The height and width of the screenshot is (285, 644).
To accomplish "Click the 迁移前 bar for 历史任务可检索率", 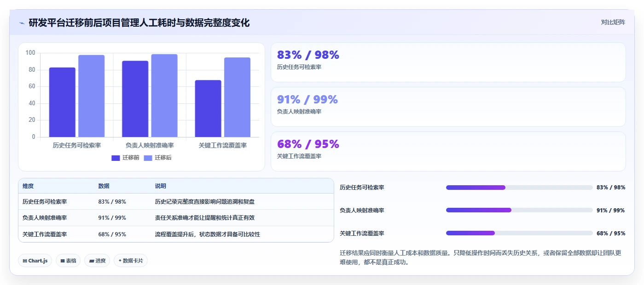I will click(x=62, y=102).
